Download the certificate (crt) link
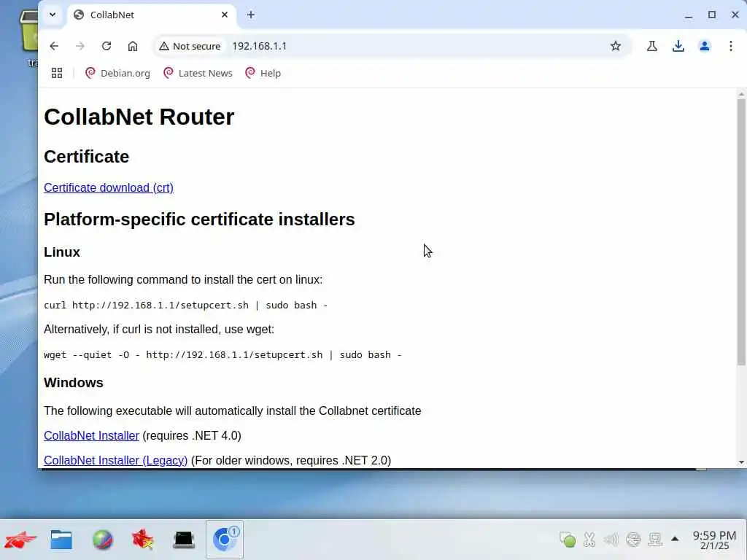This screenshot has width=747, height=560. [109, 187]
